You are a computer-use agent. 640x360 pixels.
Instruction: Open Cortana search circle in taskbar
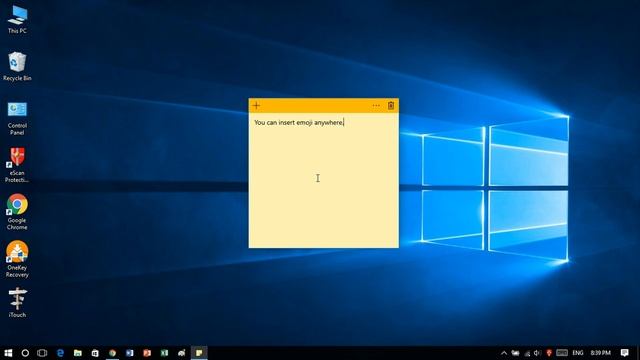click(x=25, y=353)
